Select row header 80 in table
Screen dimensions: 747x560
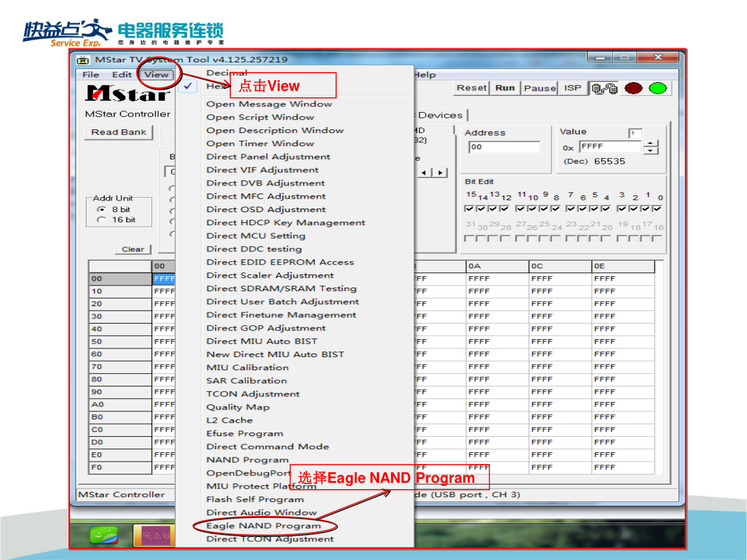pos(121,379)
